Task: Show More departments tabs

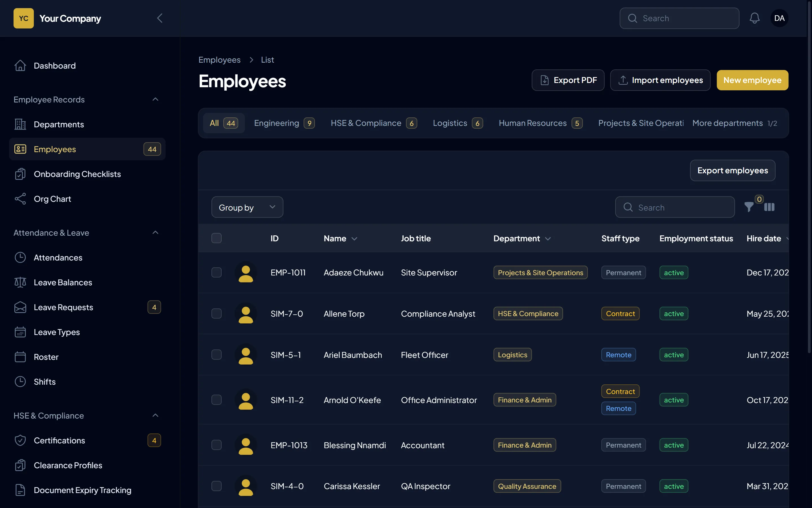Action: pyautogui.click(x=734, y=123)
